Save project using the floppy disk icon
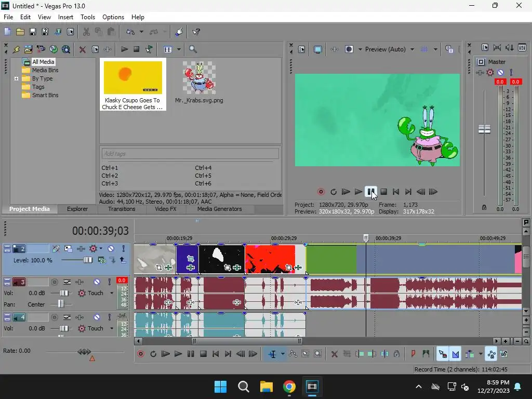Screen dimensions: 532x399 pyautogui.click(x=33, y=32)
